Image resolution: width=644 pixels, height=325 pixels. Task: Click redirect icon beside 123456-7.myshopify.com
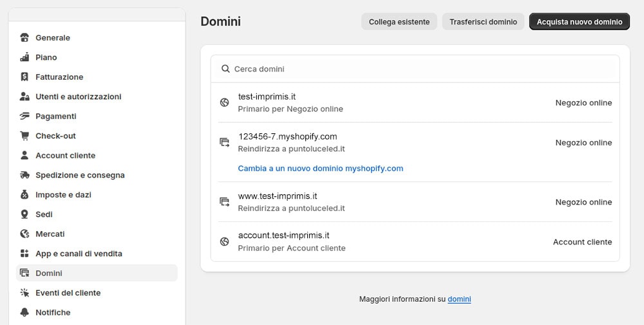[x=224, y=142]
